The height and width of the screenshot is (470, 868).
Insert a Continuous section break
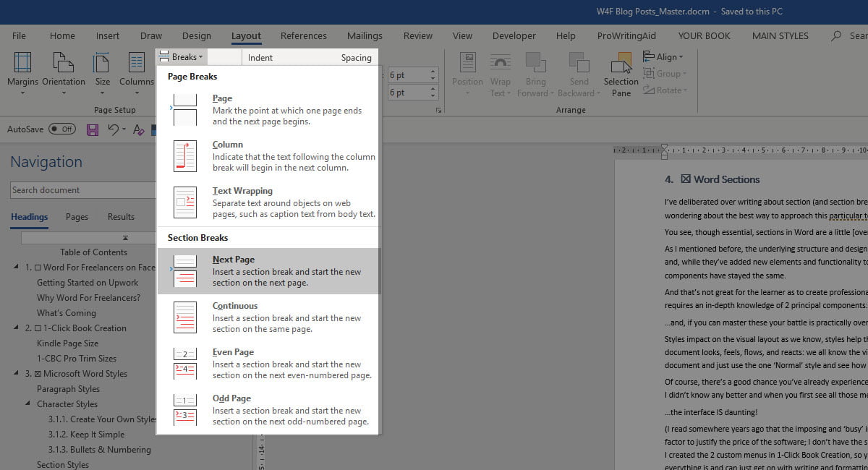pyautogui.click(x=268, y=317)
